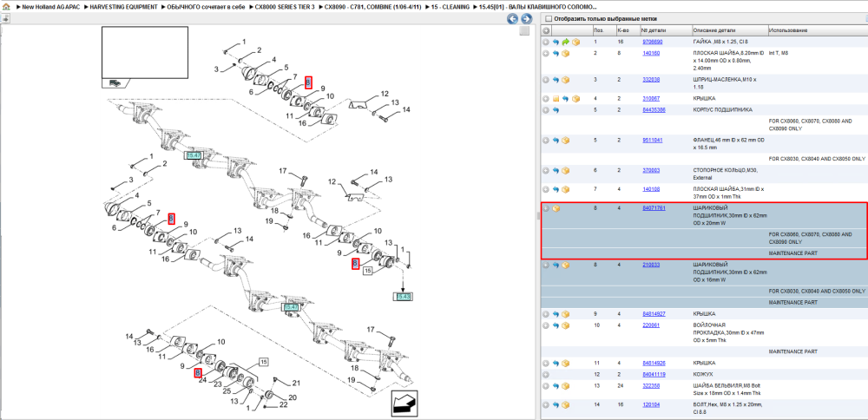
Task: Open 'CX8090 - C781, COMBINE' breadcrumb
Action: [374, 7]
